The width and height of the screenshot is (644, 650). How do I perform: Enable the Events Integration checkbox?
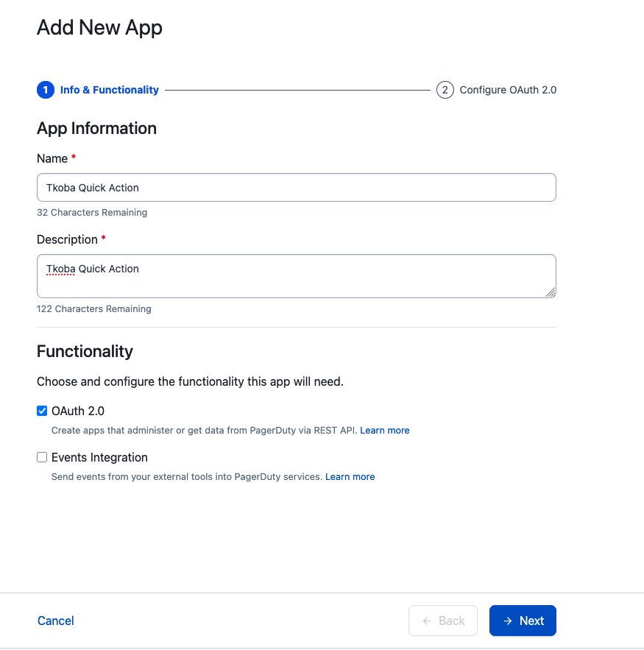click(x=42, y=457)
